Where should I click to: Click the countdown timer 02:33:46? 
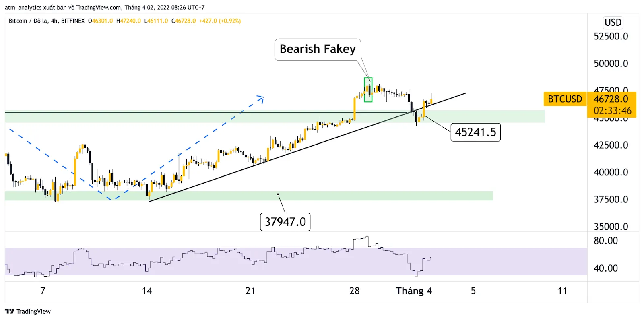(612, 111)
